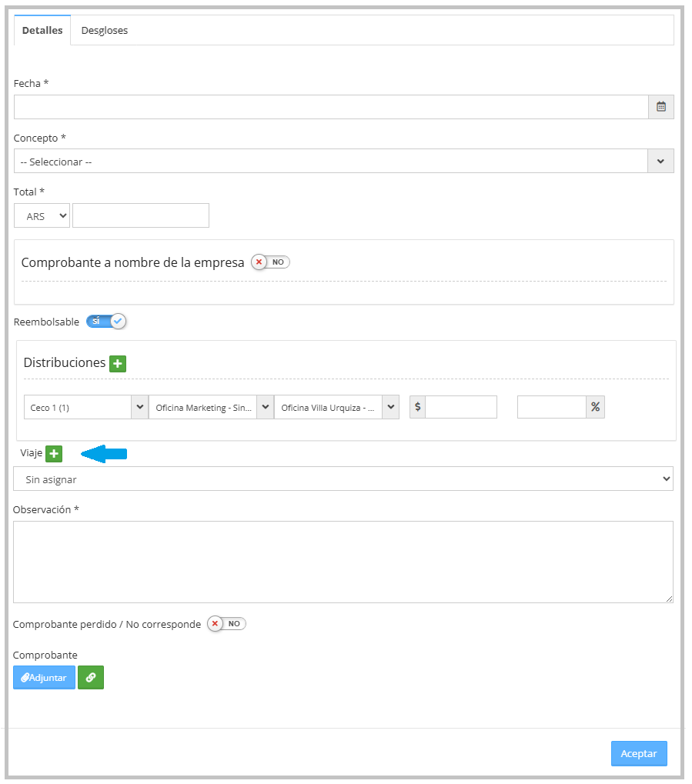The image size is (692, 784).
Task: Select the Detalles tab
Action: click(42, 31)
